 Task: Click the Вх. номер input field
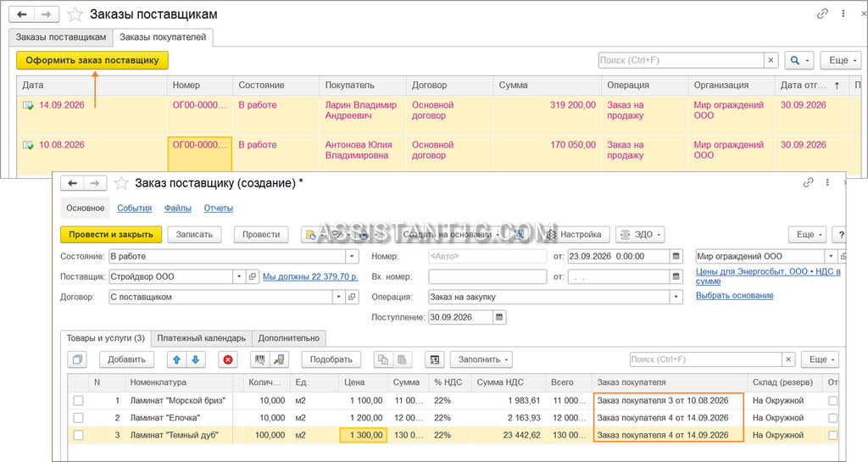tap(487, 276)
